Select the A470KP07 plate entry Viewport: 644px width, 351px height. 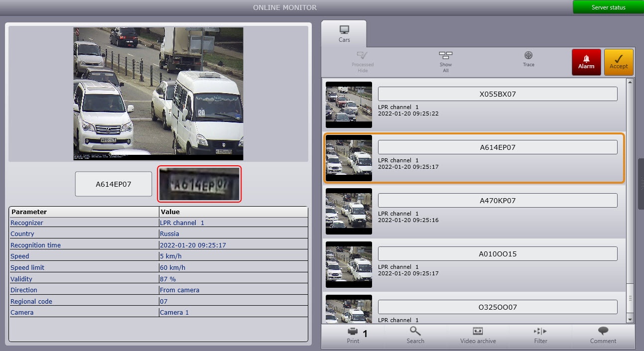pos(497,201)
